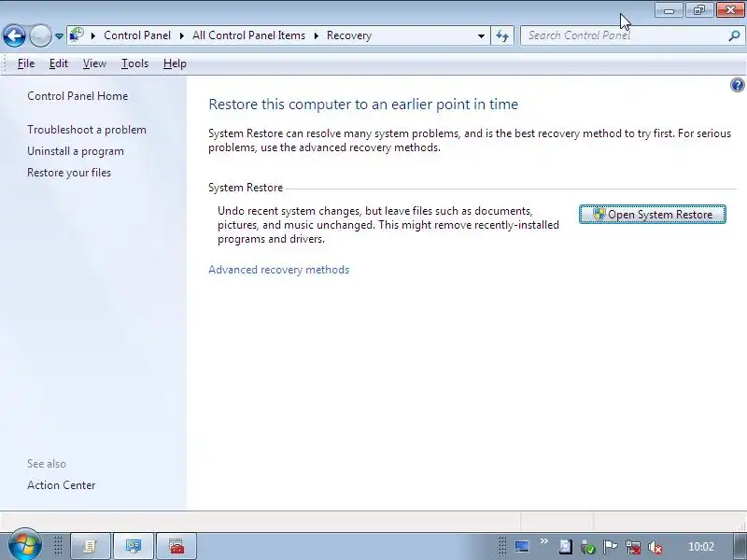Click the document magnifier tray icon
The image size is (747, 560).
tap(566, 546)
